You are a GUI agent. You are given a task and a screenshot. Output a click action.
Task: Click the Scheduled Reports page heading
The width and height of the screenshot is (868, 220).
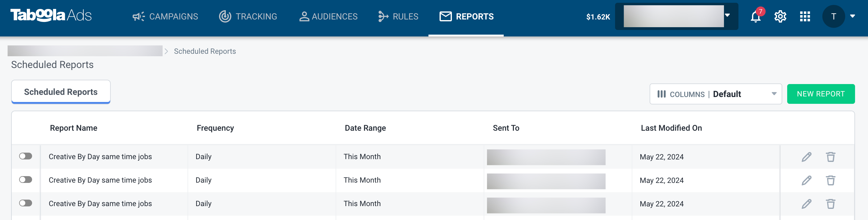pos(52,65)
